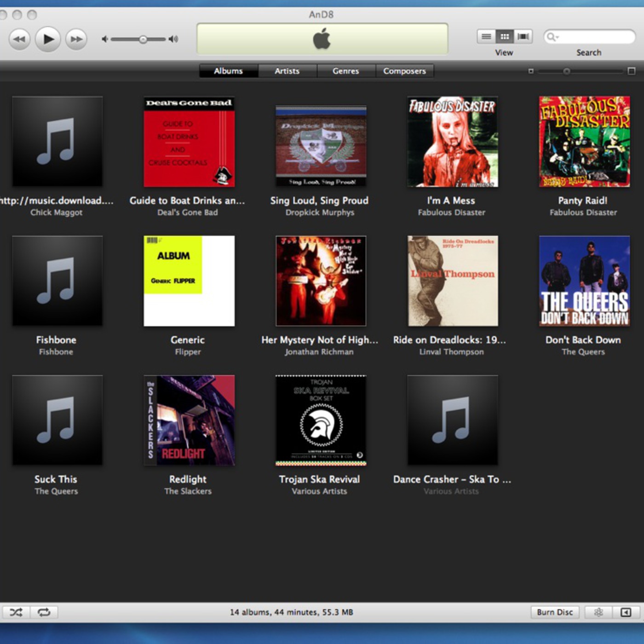The height and width of the screenshot is (644, 644).
Task: Click the Burn Disc button
Action: point(555,612)
